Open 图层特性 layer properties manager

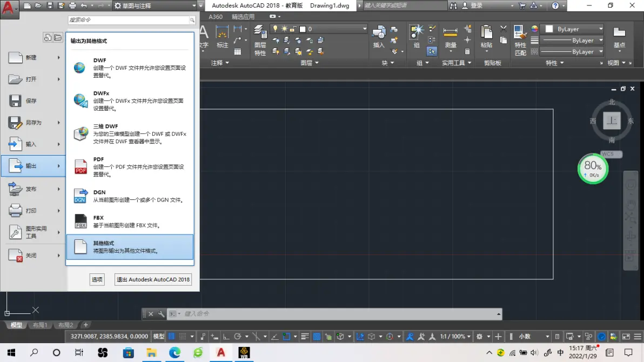click(x=260, y=41)
